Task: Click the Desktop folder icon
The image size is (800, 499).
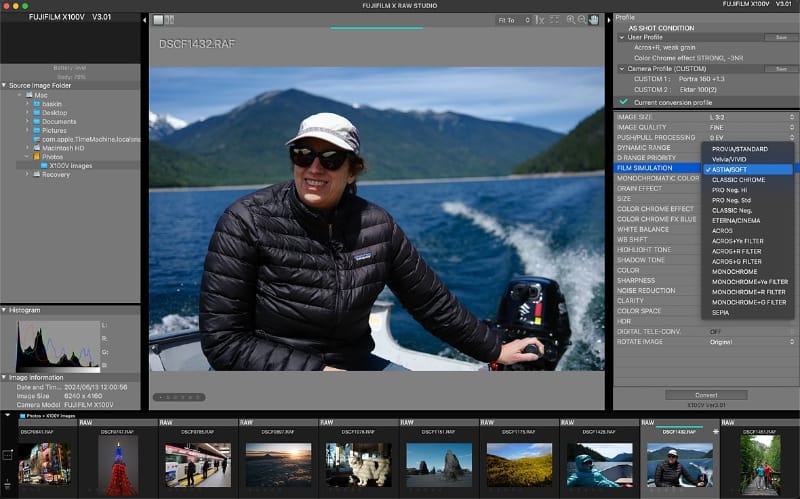Action: click(37, 113)
